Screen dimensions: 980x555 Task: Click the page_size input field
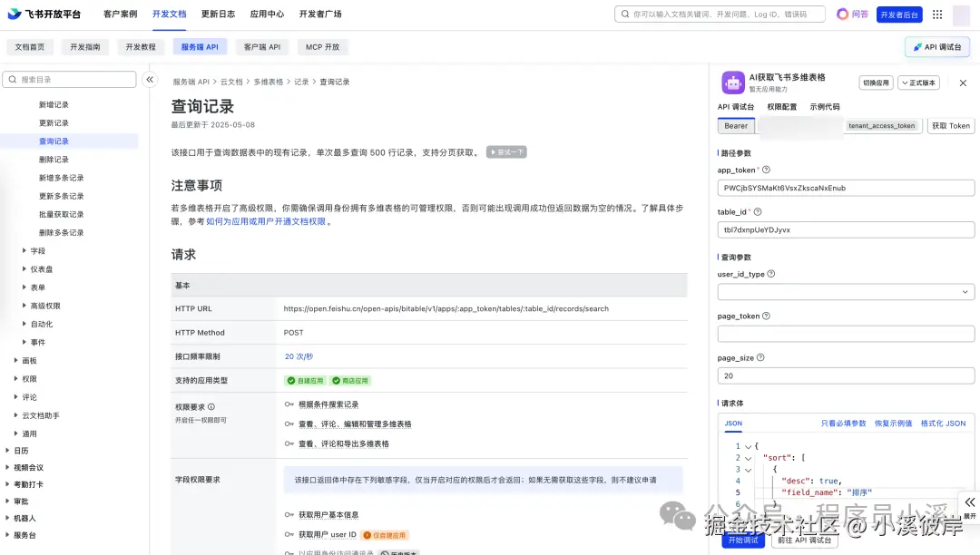click(846, 375)
